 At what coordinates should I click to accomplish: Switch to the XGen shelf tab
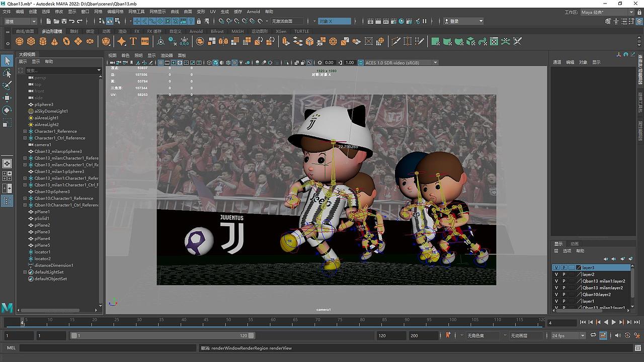[281, 31]
